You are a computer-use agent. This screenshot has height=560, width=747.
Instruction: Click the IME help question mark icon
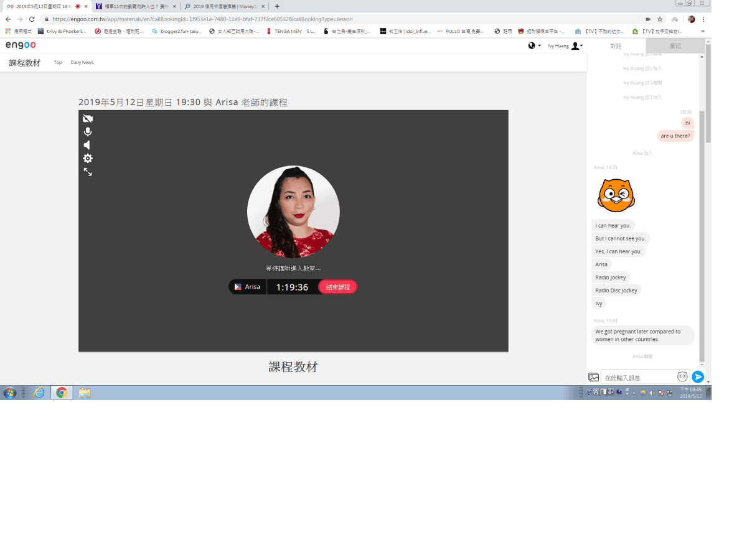(619, 392)
